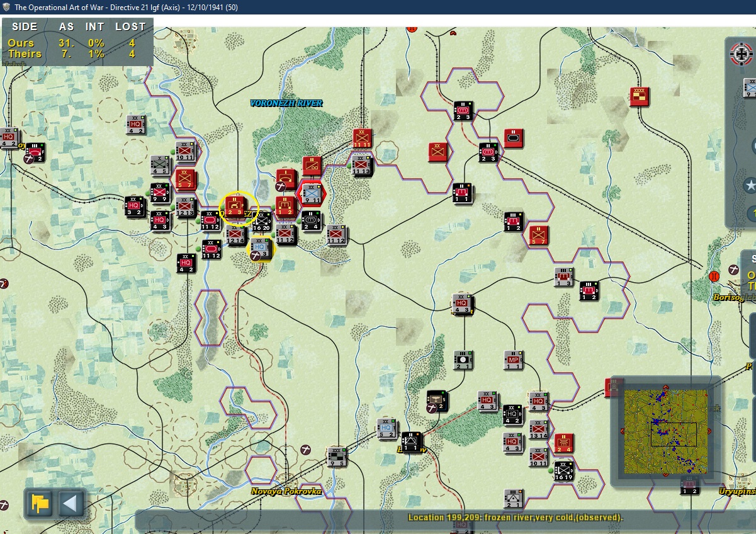
Task: Click the red circle marker near Borisoglebsk
Action: tap(714, 276)
